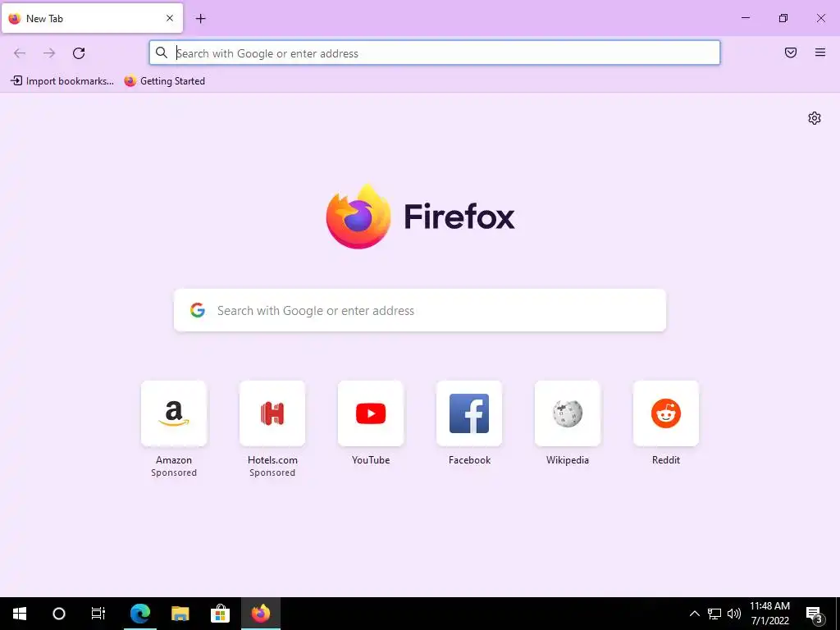Open Import bookmarks from bookmarks toolbar
840x630 pixels.
[62, 81]
